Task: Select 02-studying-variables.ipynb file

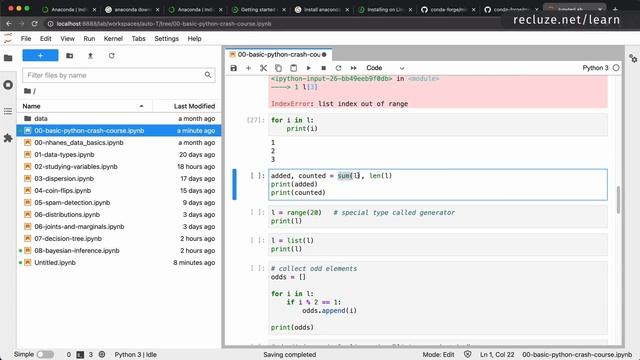Action: pyautogui.click(x=119, y=167)
